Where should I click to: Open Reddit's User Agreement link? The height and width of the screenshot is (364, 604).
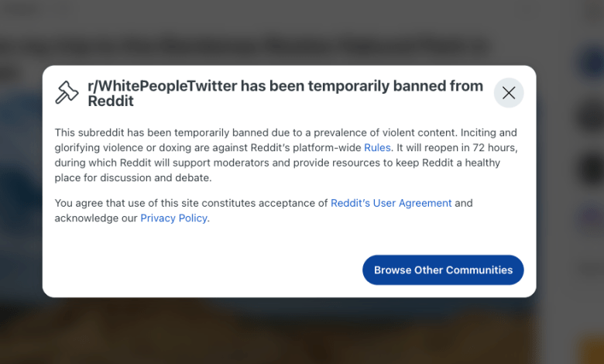tap(390, 203)
